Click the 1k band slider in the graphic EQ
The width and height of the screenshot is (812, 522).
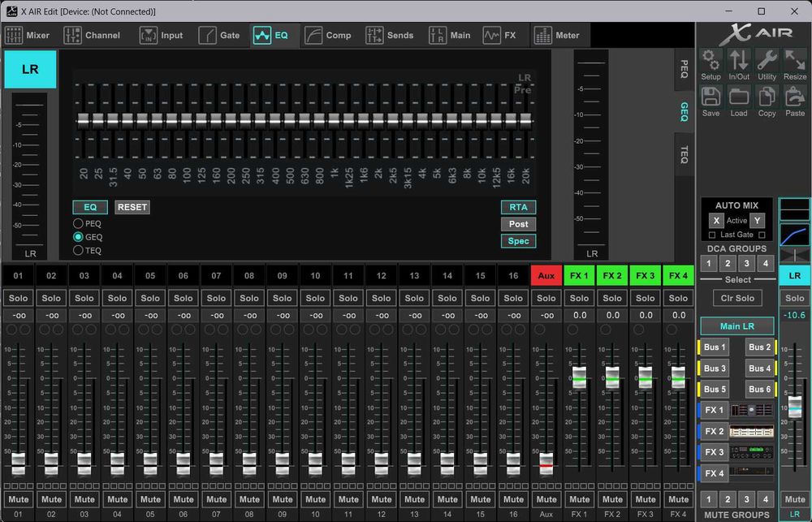(334, 120)
